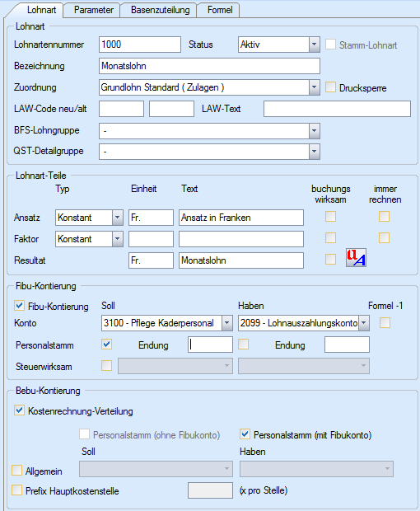Click the LAW-Code neu input field

point(121,109)
